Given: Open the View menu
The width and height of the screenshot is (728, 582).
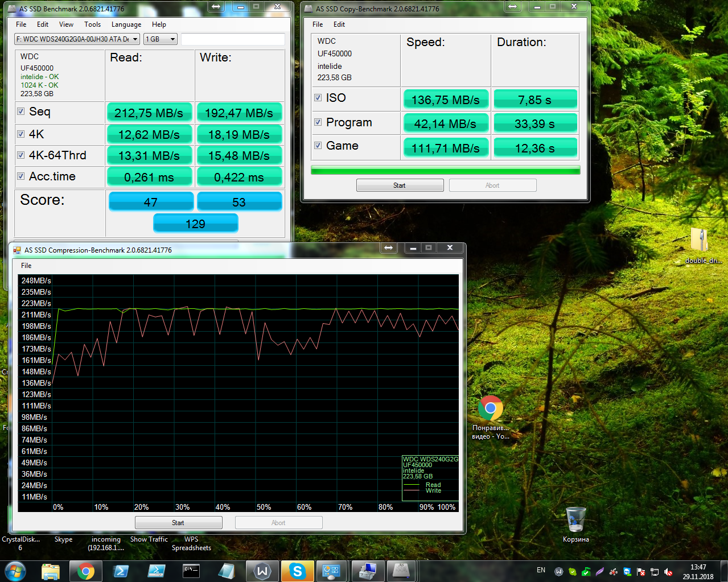Looking at the screenshot, I should tap(66, 24).
